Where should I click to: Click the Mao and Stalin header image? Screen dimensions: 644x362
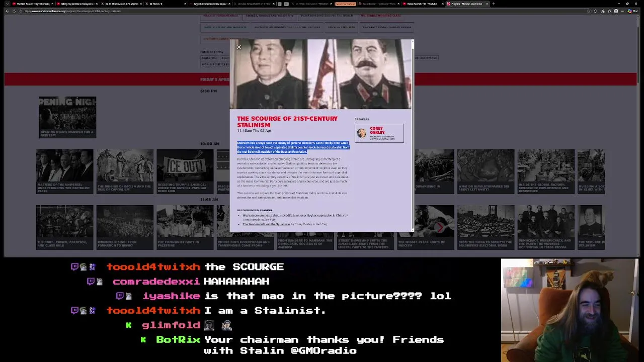(320, 74)
